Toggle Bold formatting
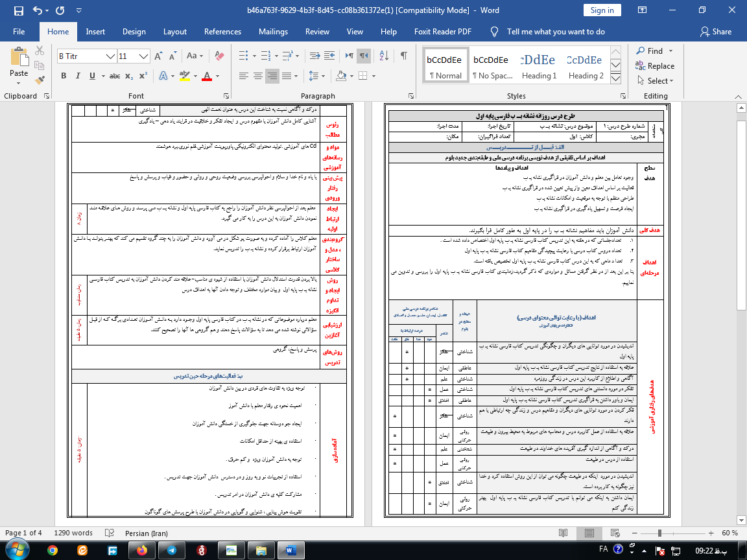The height and width of the screenshot is (560, 747). pos(64,76)
